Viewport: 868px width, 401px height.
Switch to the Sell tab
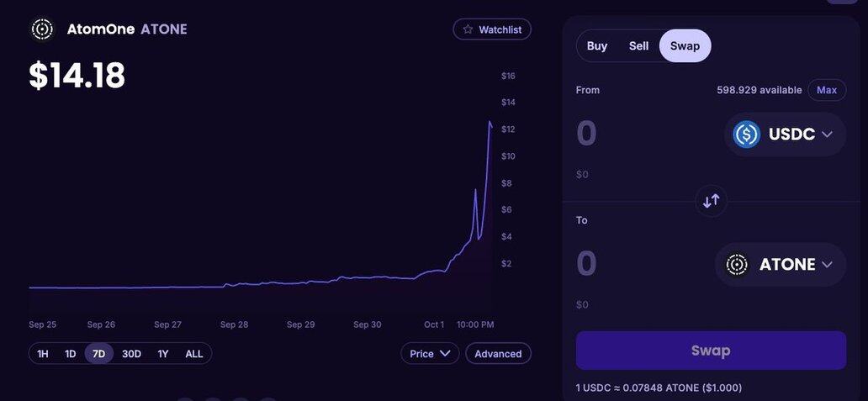pos(639,46)
